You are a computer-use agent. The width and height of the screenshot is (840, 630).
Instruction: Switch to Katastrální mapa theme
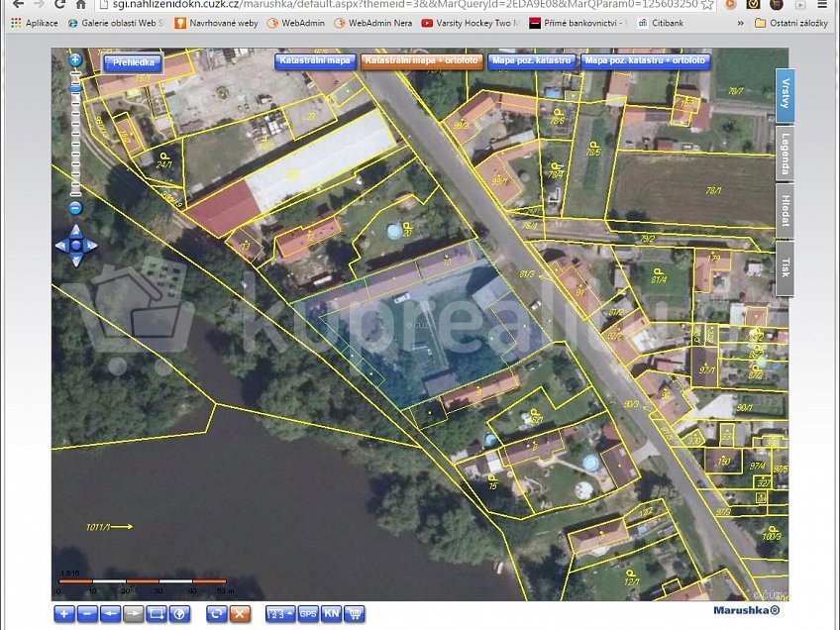[315, 61]
